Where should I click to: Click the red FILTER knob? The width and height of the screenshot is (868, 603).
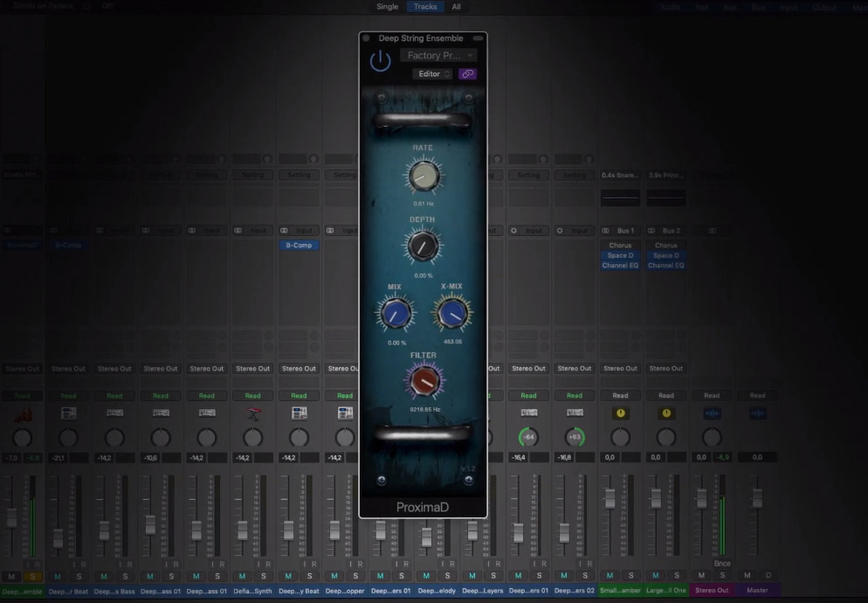click(x=423, y=381)
